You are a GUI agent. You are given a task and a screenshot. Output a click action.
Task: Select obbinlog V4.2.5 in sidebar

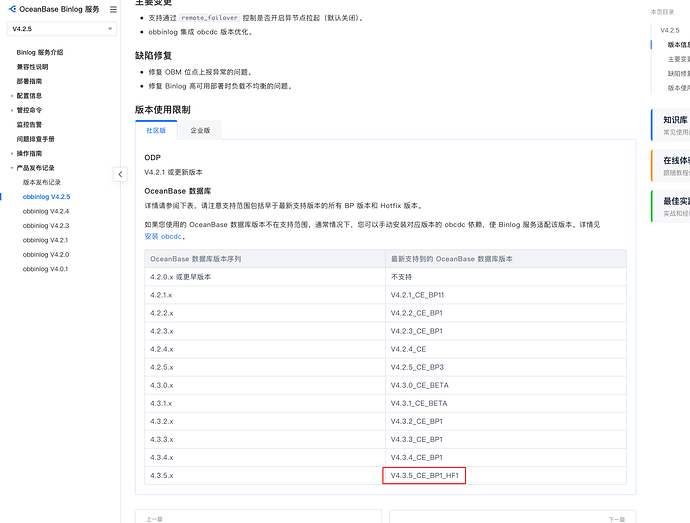coord(46,197)
